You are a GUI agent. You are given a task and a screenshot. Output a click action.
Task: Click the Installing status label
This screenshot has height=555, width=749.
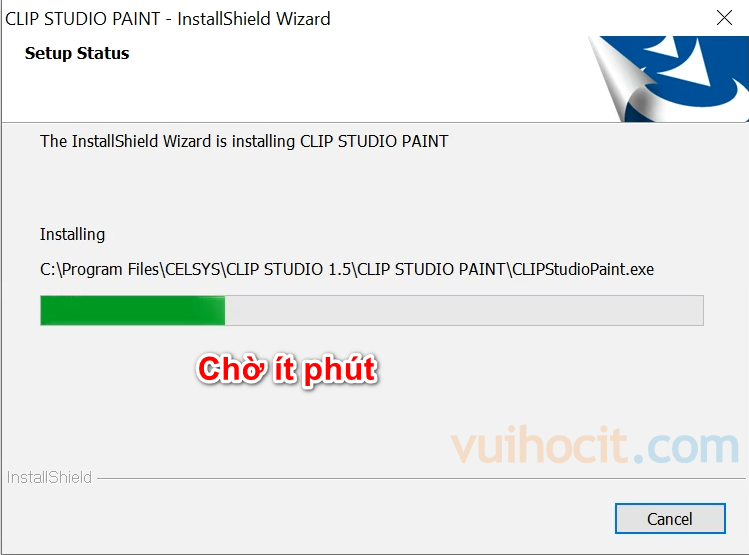click(x=72, y=235)
